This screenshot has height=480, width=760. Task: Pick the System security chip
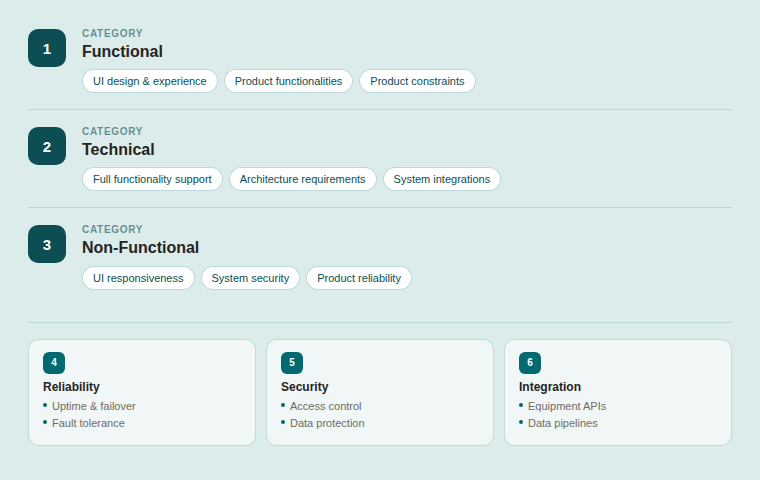250,278
